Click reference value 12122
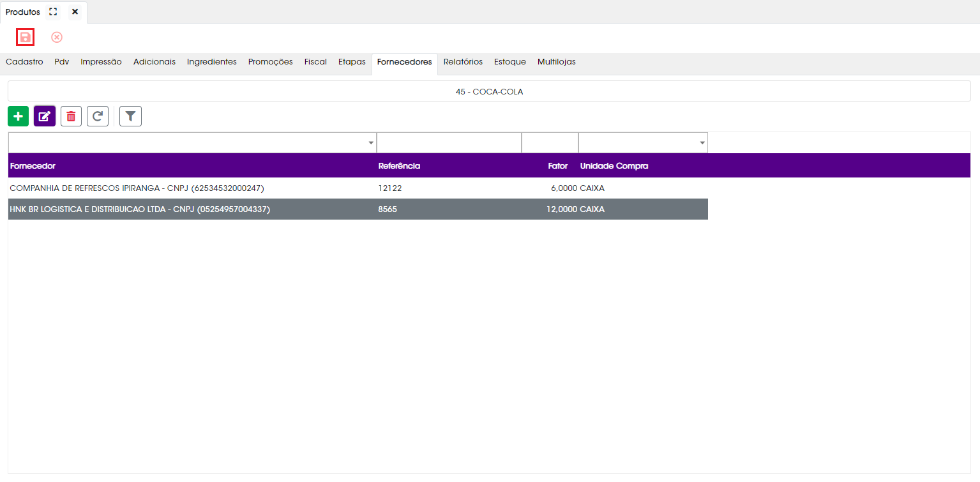 tap(390, 188)
